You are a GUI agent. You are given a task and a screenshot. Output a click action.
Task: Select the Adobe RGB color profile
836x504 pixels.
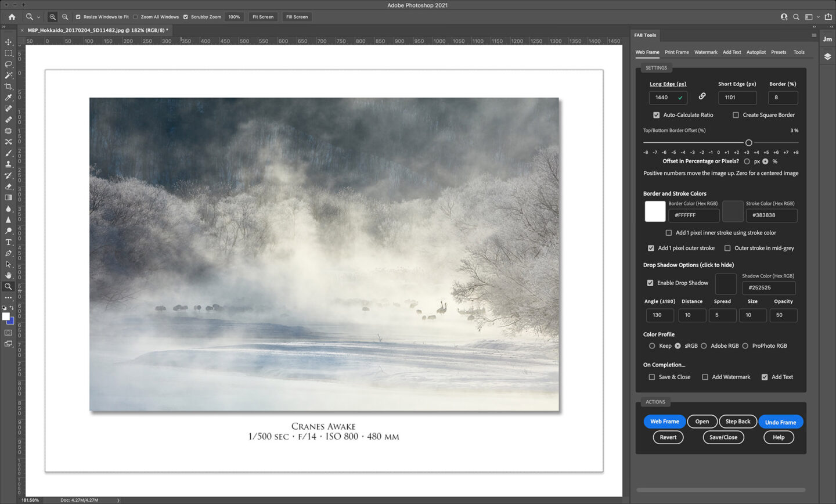point(704,346)
